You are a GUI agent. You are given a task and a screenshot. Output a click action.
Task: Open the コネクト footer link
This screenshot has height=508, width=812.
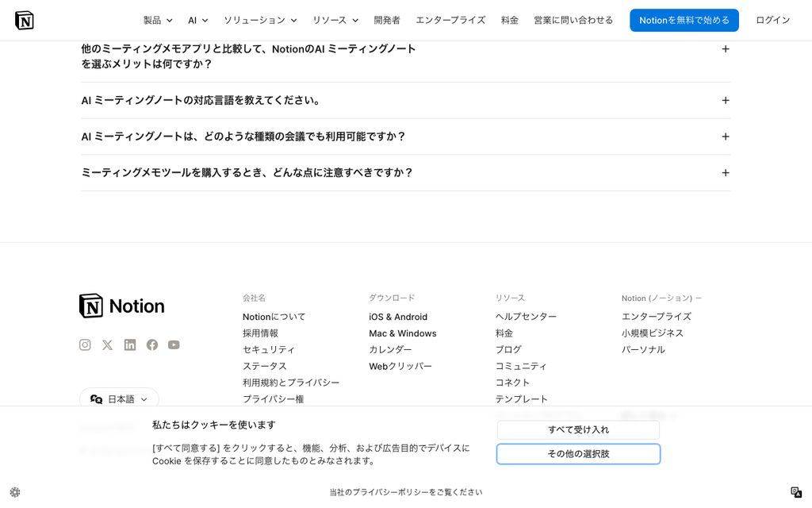pos(513,383)
